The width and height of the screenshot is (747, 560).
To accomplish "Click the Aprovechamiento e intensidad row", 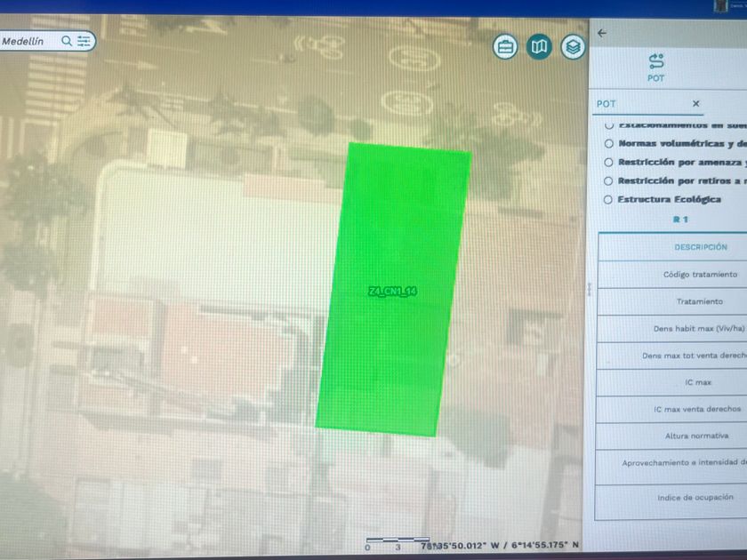I will pyautogui.click(x=671, y=468).
